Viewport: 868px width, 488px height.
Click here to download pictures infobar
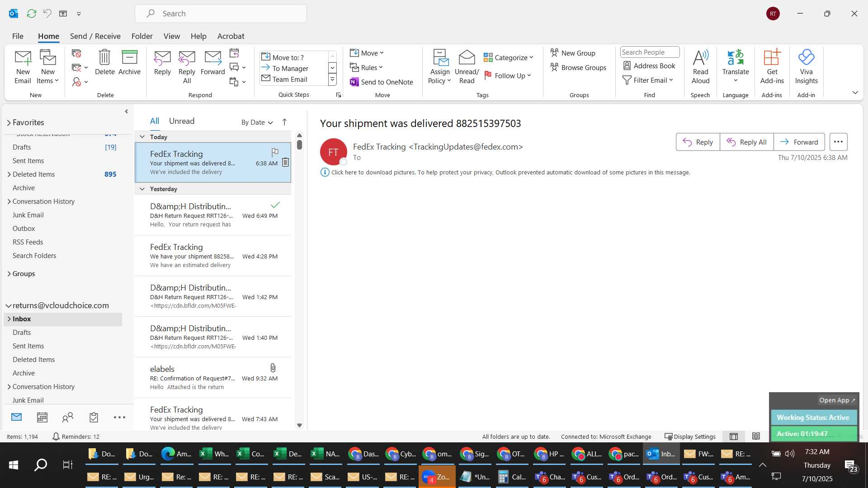tap(505, 172)
